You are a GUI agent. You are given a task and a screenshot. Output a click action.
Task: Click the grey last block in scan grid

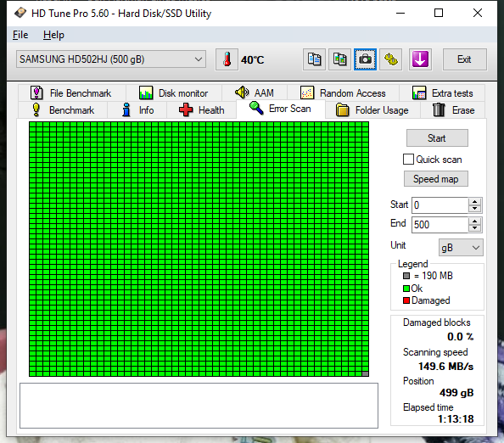pos(365,374)
